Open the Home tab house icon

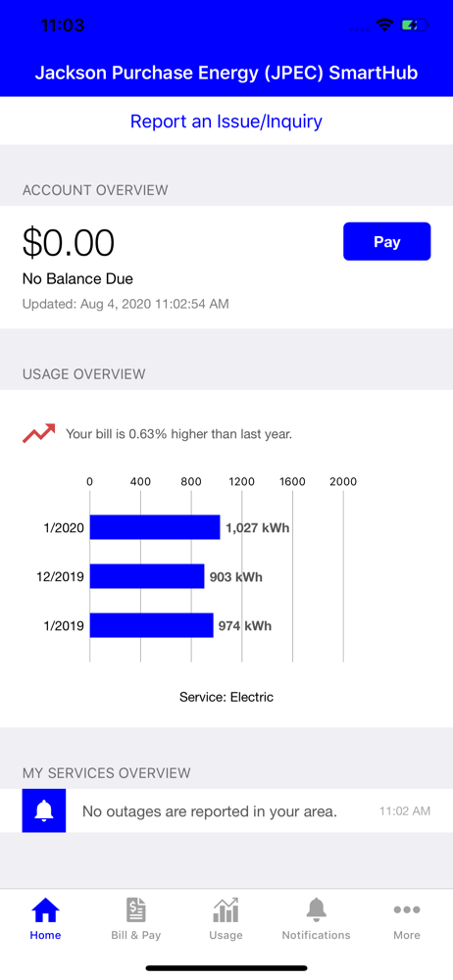[45, 909]
